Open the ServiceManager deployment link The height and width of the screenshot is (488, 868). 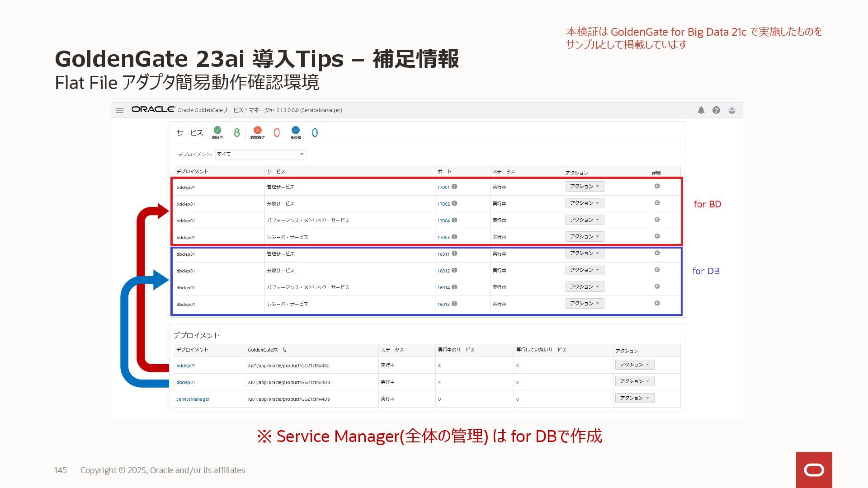193,399
